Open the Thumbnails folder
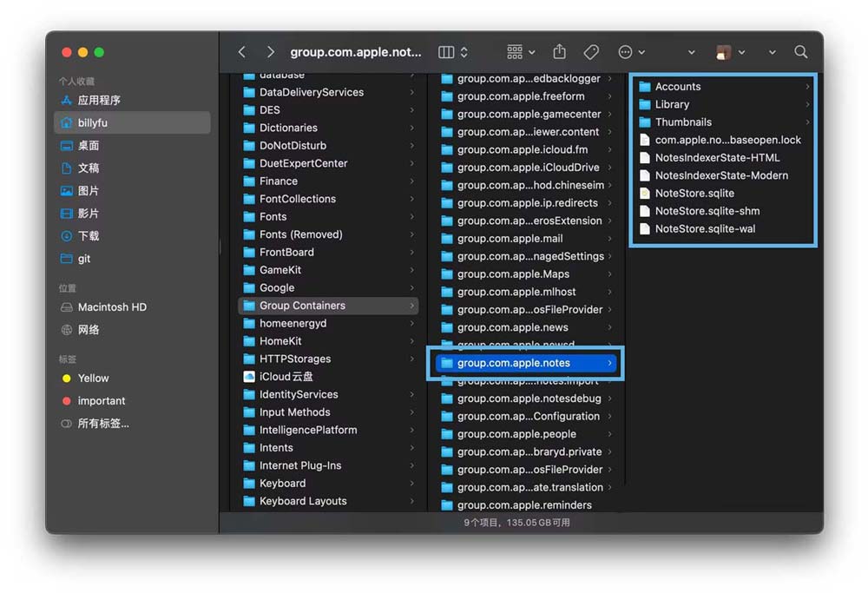This screenshot has width=868, height=593. coord(683,122)
